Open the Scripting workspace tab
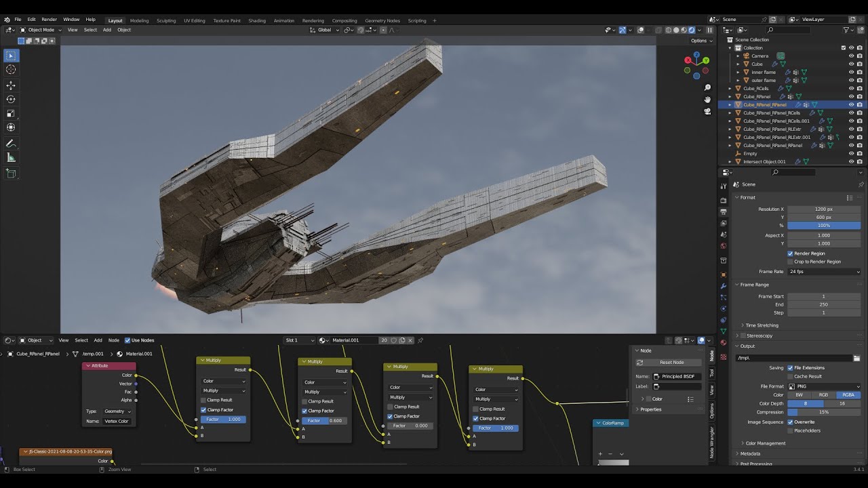 [x=417, y=20]
